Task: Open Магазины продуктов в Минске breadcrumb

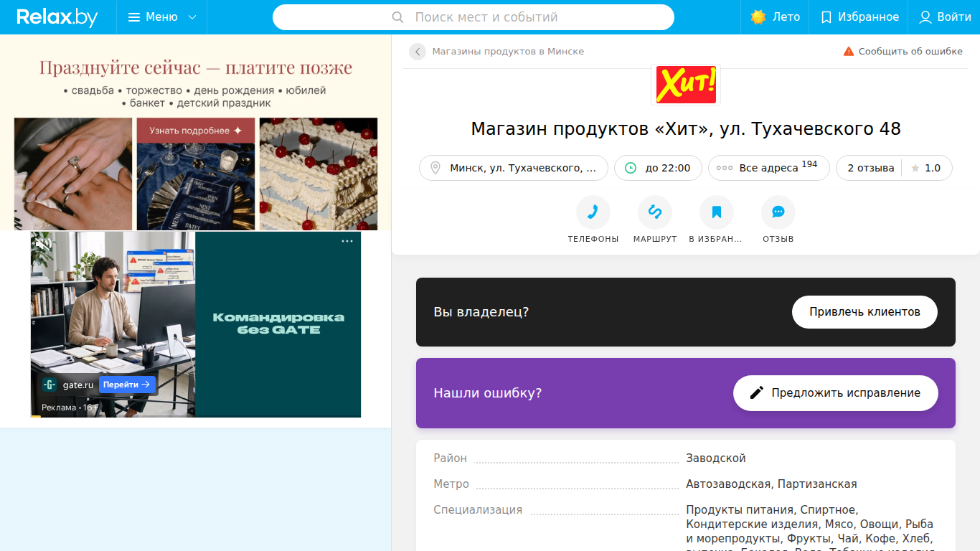Action: click(508, 52)
